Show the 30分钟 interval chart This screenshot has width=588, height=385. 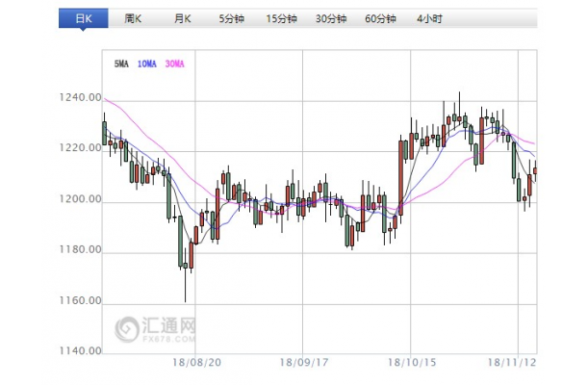[x=330, y=19]
